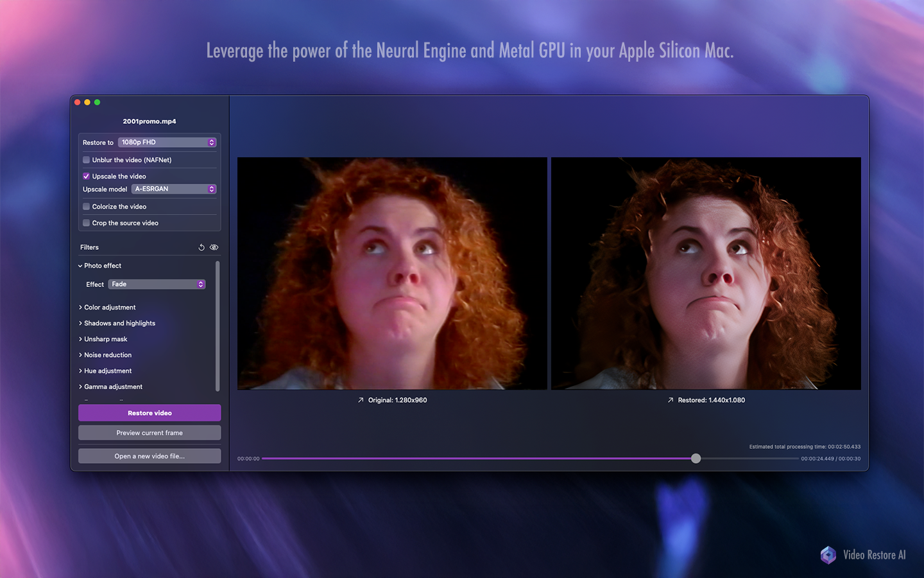This screenshot has height=578, width=924.
Task: Click the Filters heading text
Action: (x=89, y=247)
